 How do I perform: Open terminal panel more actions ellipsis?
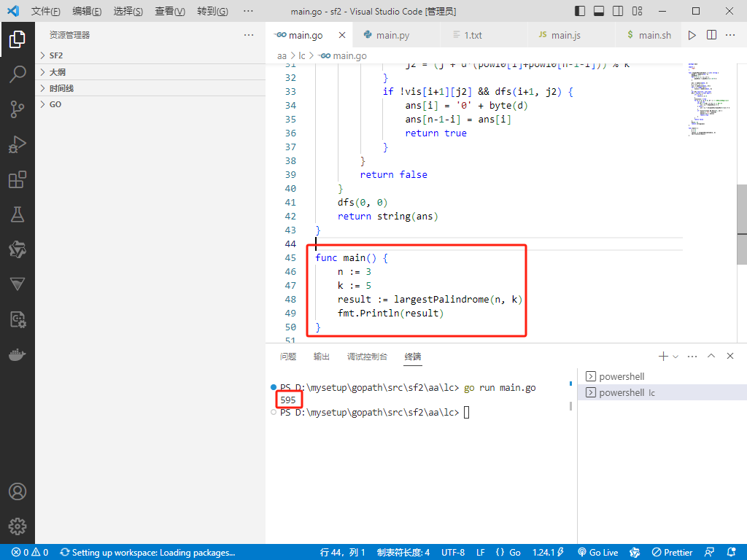[692, 356]
